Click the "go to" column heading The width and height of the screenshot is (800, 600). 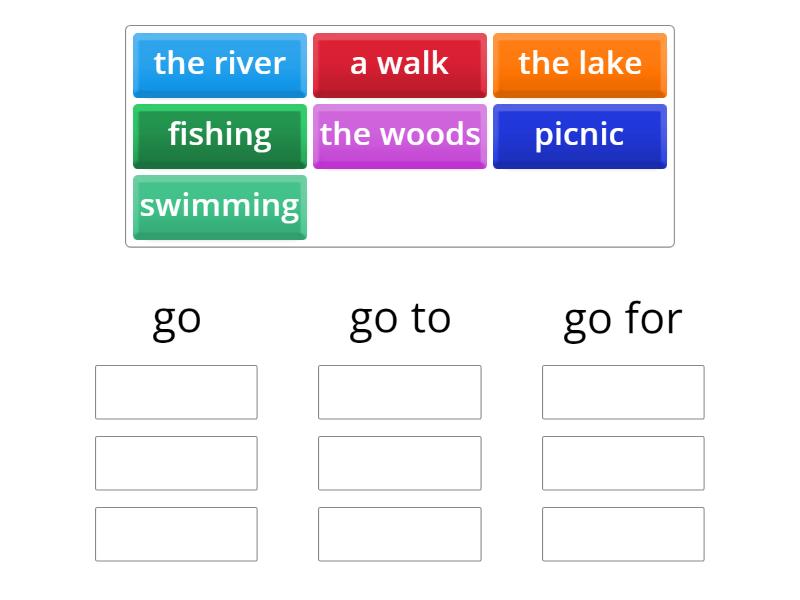[400, 319]
